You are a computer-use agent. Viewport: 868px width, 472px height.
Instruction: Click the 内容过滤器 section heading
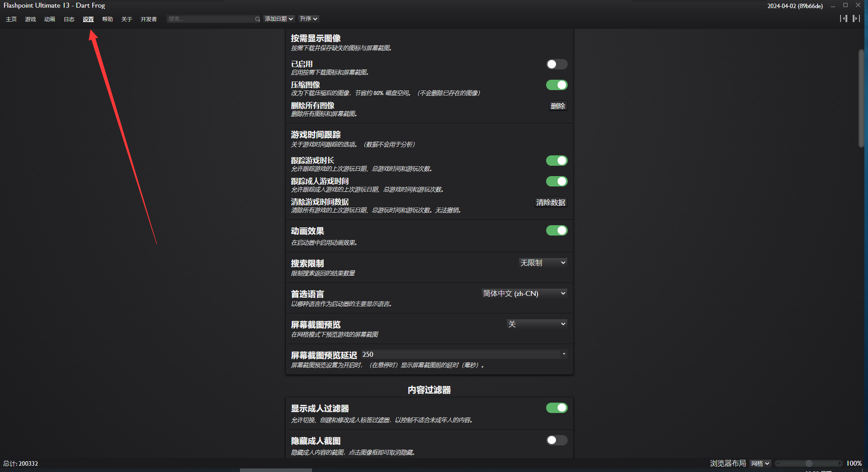(429, 390)
